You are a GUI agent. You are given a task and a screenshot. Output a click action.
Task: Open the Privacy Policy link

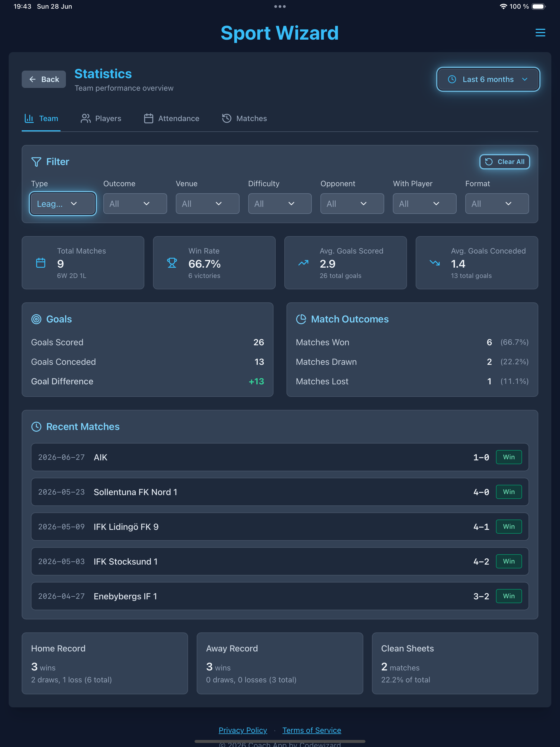(243, 730)
